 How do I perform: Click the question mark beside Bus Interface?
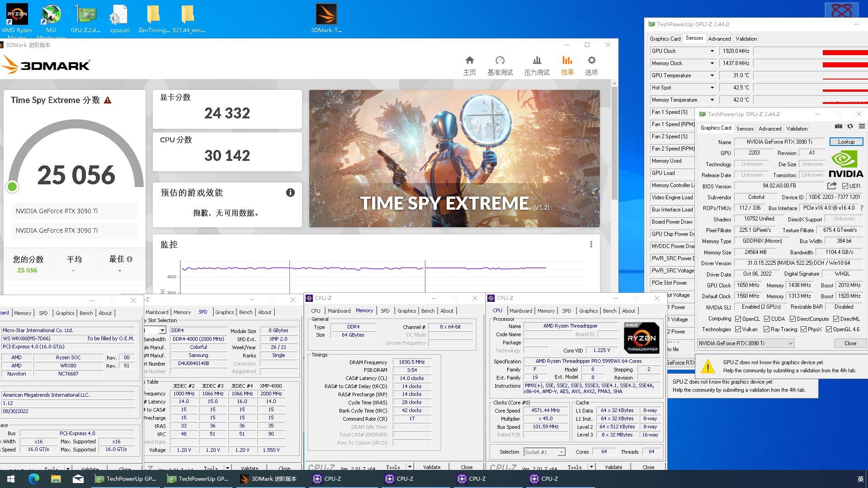(x=862, y=208)
